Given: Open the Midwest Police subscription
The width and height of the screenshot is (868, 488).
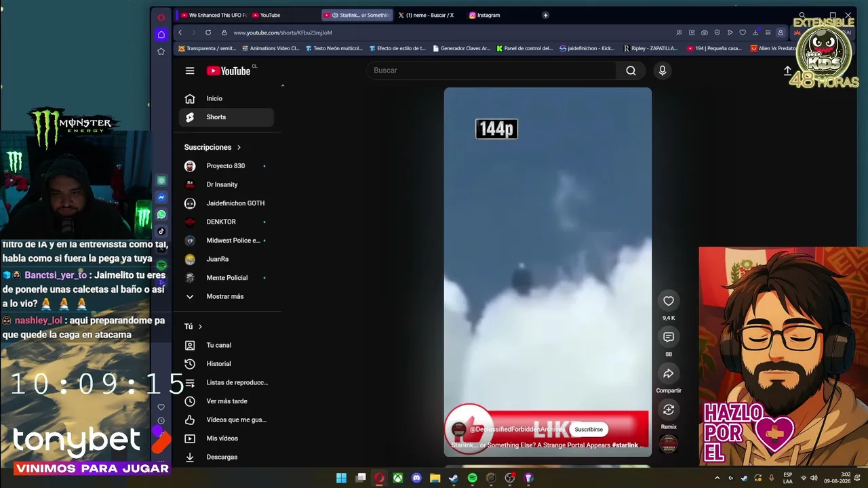Looking at the screenshot, I should click(226, 241).
